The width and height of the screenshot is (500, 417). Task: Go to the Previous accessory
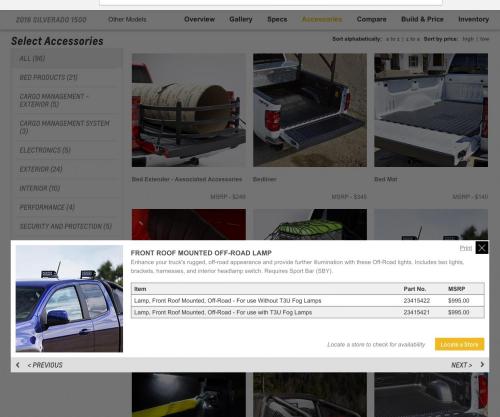45,365
